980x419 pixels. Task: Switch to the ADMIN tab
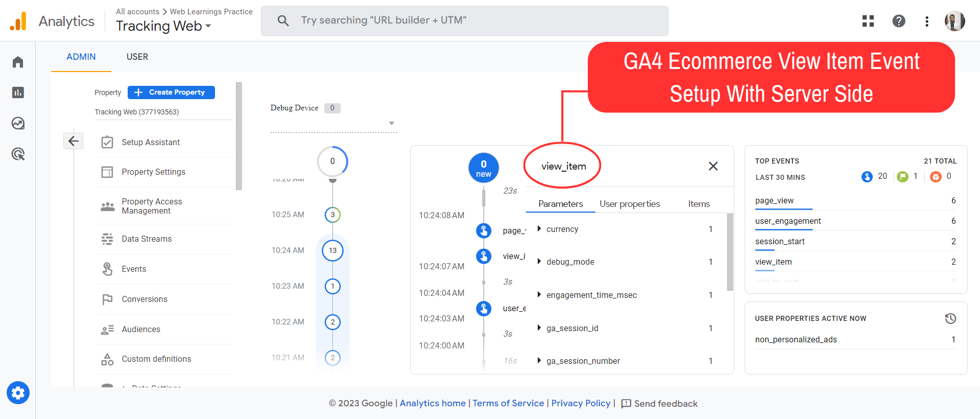click(81, 57)
